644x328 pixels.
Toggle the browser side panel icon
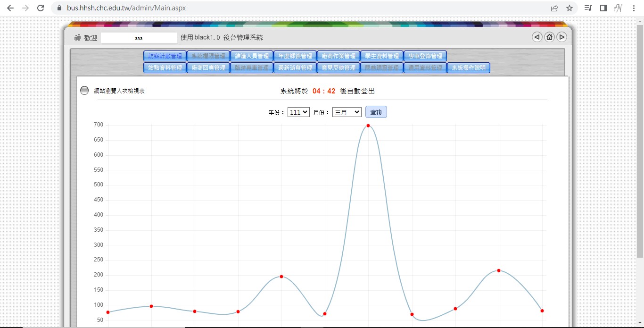click(x=603, y=8)
